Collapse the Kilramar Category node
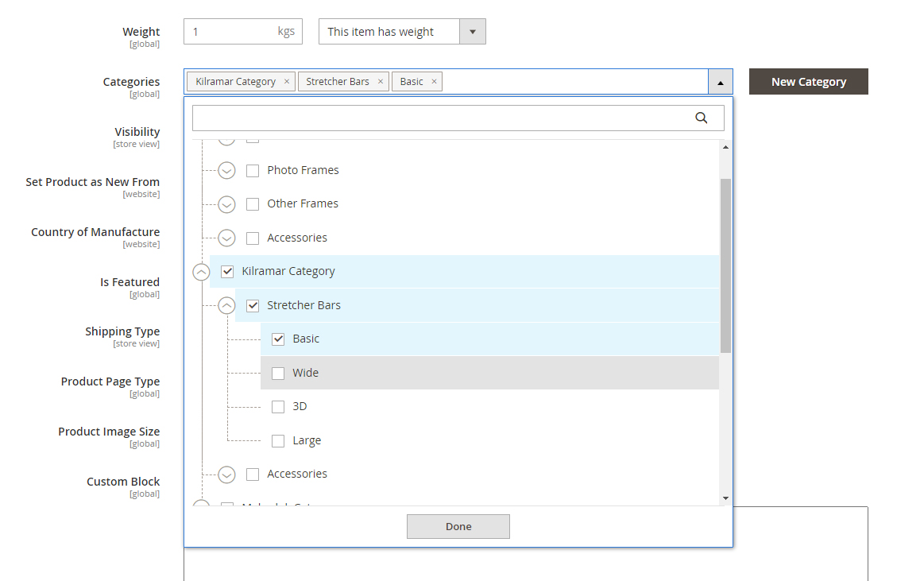Viewport: 924px width, 581px height. [x=202, y=272]
